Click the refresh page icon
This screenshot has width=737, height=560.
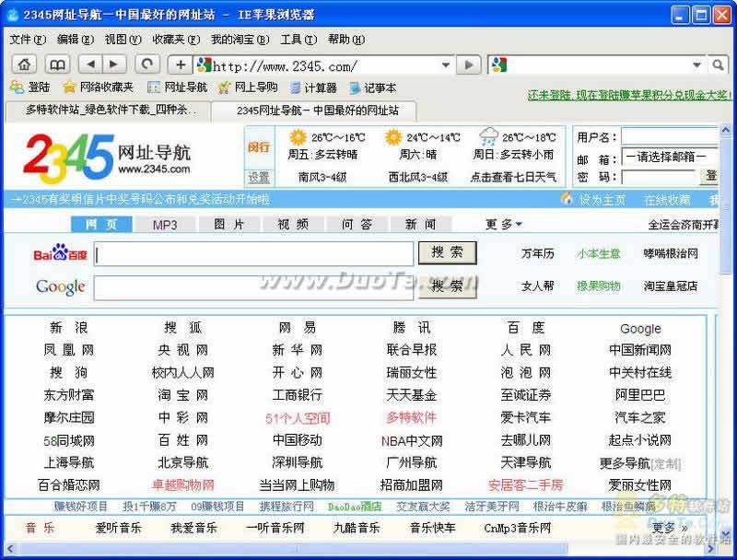(147, 64)
